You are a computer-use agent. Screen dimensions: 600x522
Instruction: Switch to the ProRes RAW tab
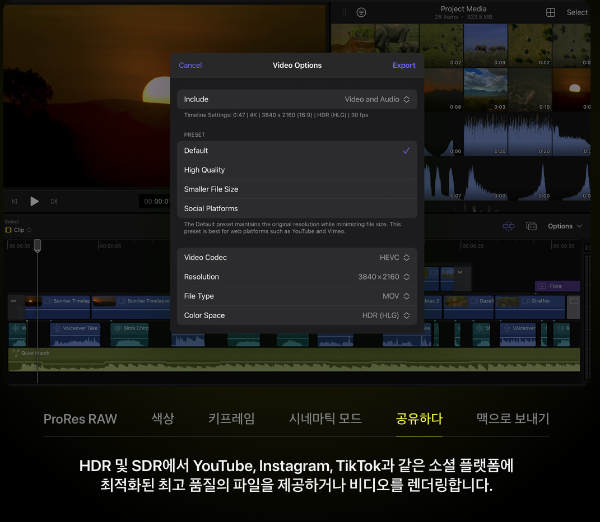coord(80,419)
